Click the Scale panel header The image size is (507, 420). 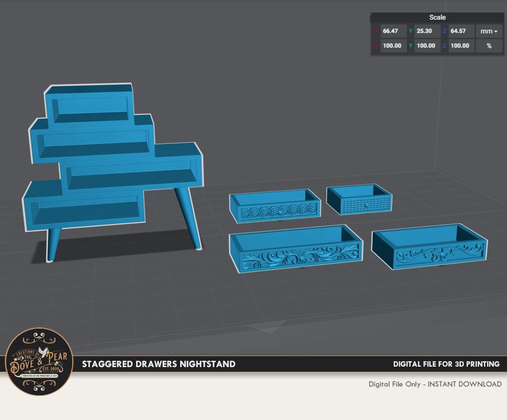tap(437, 17)
